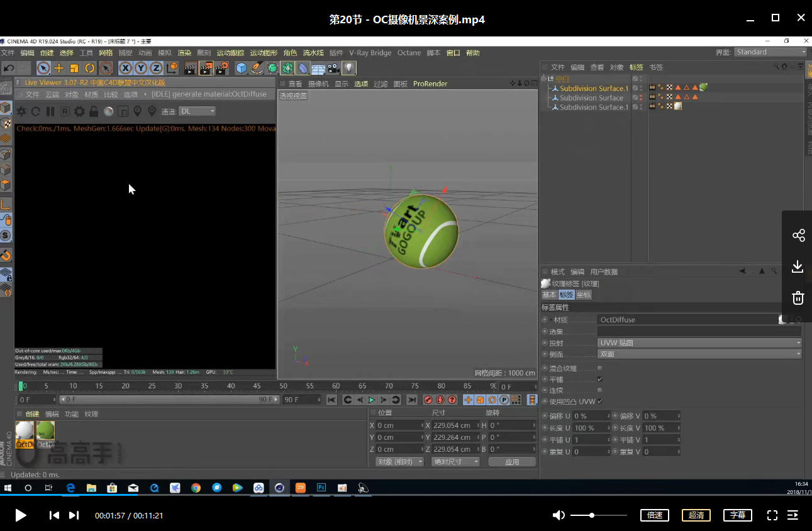Image resolution: width=812 pixels, height=531 pixels.
Task: Select the Move tool in the toolbar
Action: [59, 68]
